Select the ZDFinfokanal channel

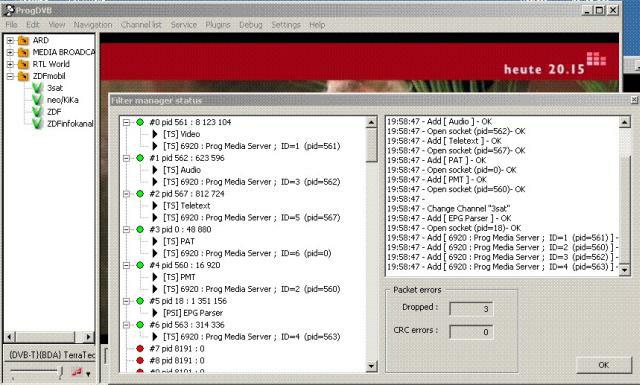point(70,123)
